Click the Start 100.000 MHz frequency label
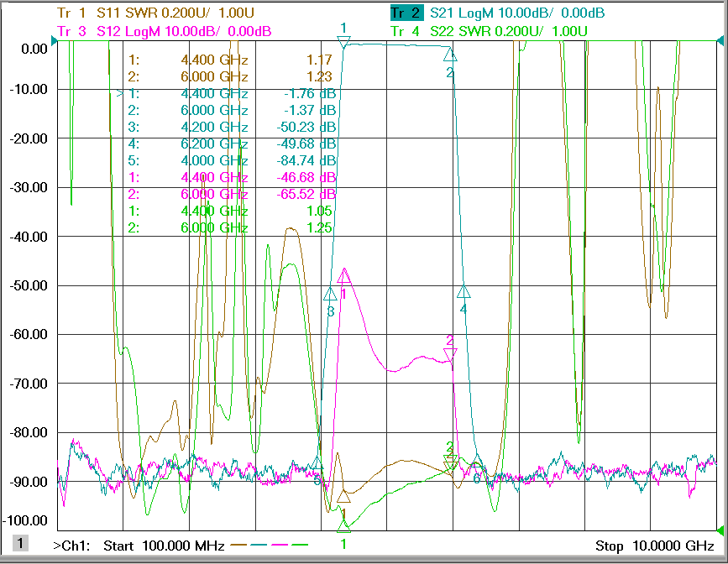Screen dimensions: 728x564 pyautogui.click(x=164, y=546)
